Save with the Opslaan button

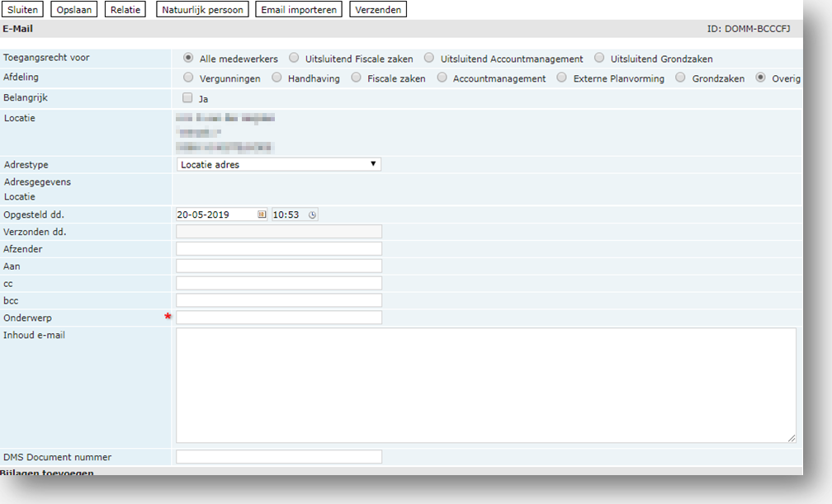tap(74, 10)
